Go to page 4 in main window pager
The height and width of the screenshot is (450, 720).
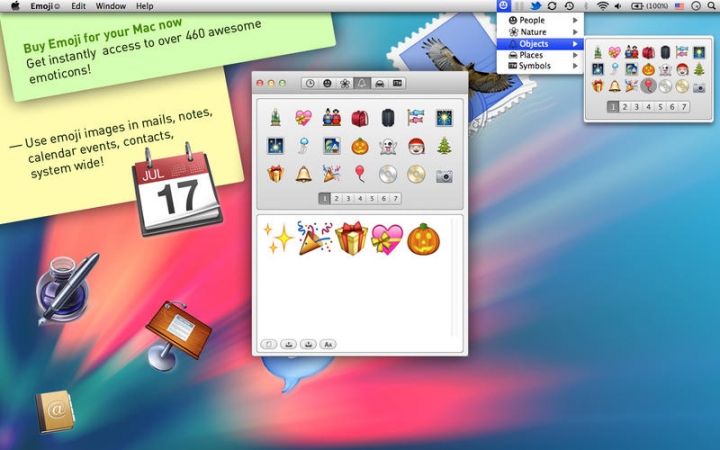coord(360,199)
